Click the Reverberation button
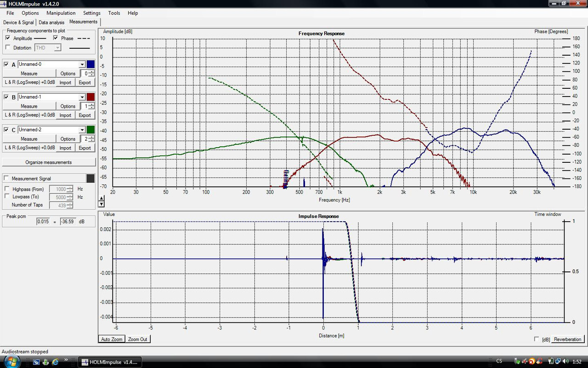This screenshot has height=368, width=588. [567, 339]
